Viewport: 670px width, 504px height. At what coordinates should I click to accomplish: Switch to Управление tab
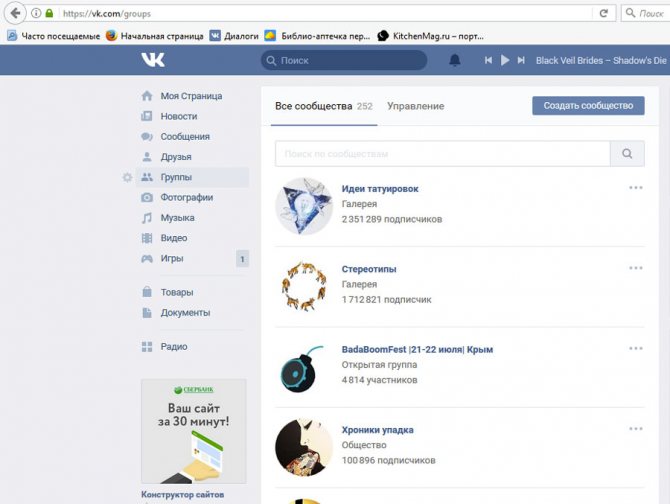[x=415, y=106]
